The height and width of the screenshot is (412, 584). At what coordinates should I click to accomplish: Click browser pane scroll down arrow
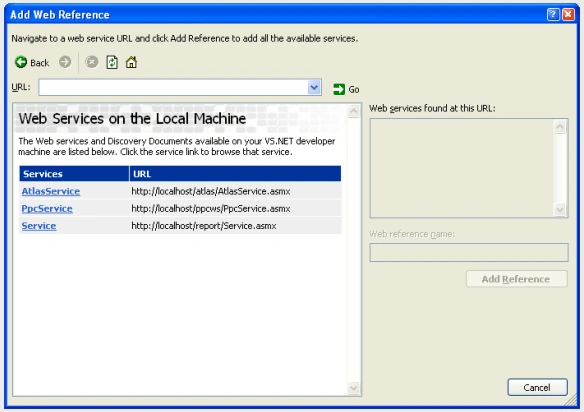[353, 388]
